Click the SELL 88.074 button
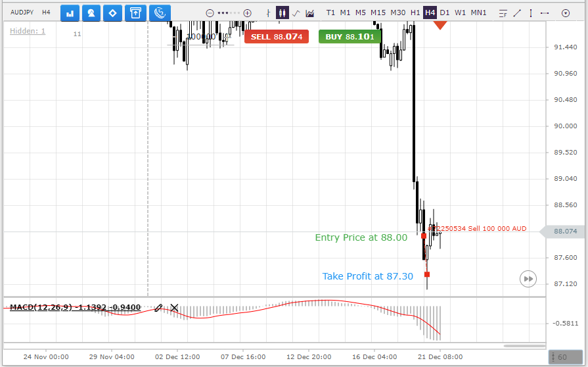The image size is (588, 367). [x=277, y=37]
